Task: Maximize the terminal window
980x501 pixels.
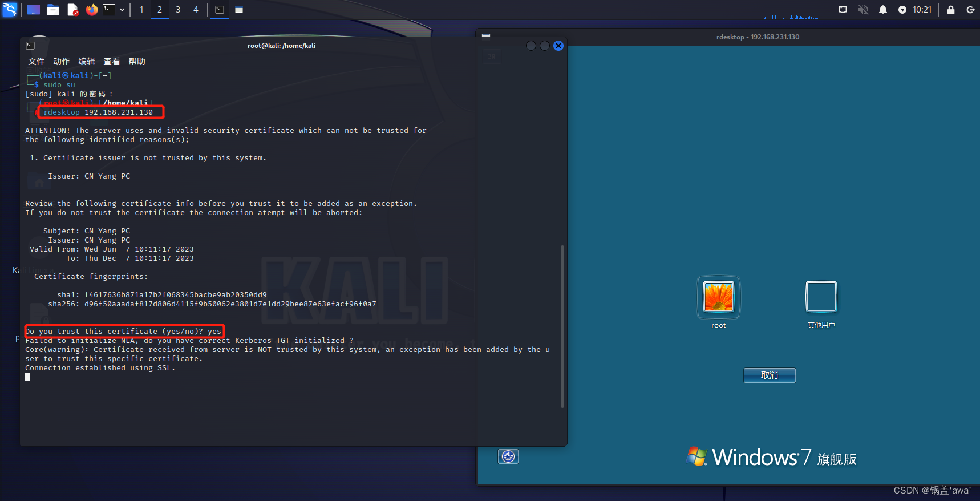Action: [x=545, y=46]
